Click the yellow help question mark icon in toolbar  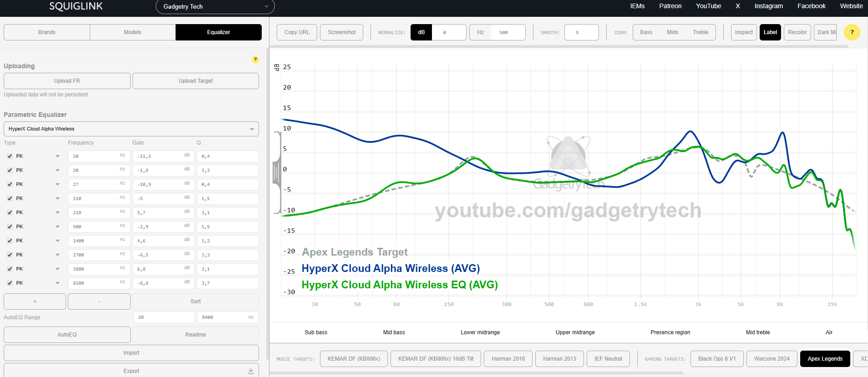click(x=852, y=32)
